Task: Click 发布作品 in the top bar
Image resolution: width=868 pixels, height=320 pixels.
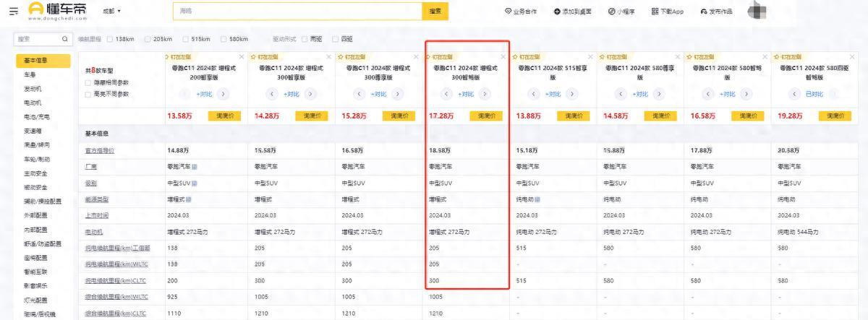Action: tap(716, 12)
